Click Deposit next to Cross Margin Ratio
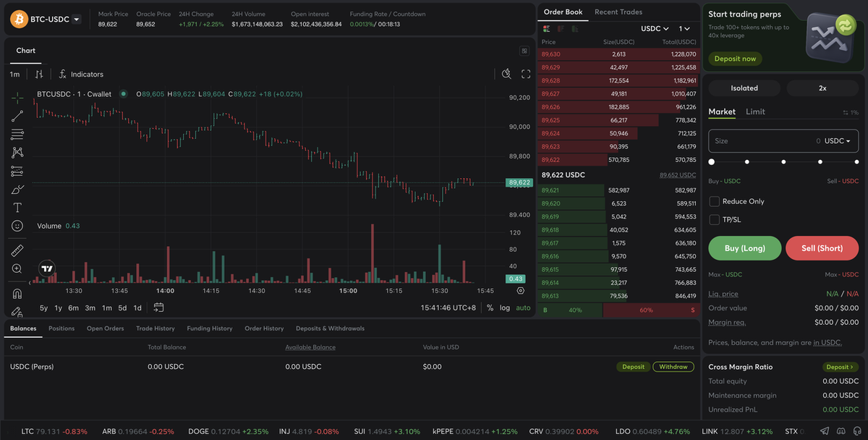Screen dimensions: 868x440 [841, 367]
